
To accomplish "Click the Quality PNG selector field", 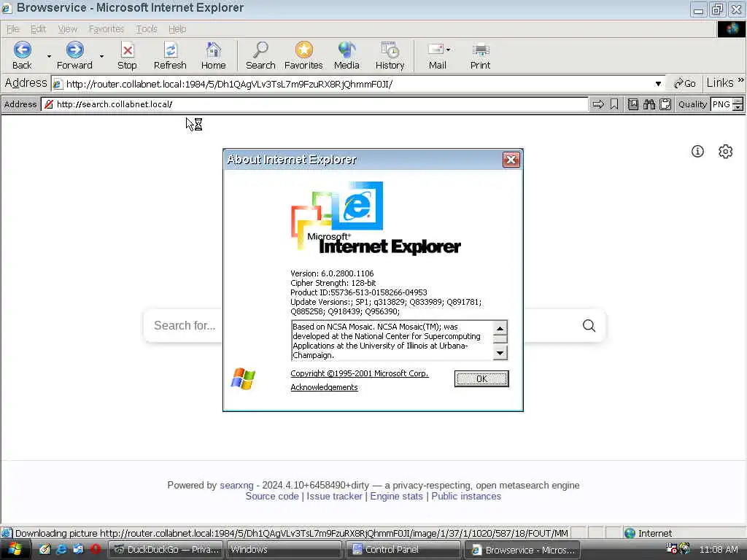I will 721,104.
